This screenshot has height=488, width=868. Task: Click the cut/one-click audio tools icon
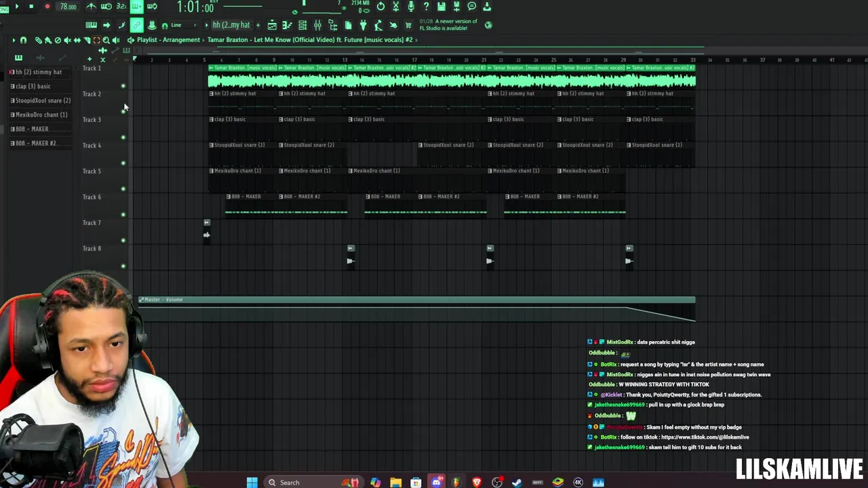tap(396, 6)
